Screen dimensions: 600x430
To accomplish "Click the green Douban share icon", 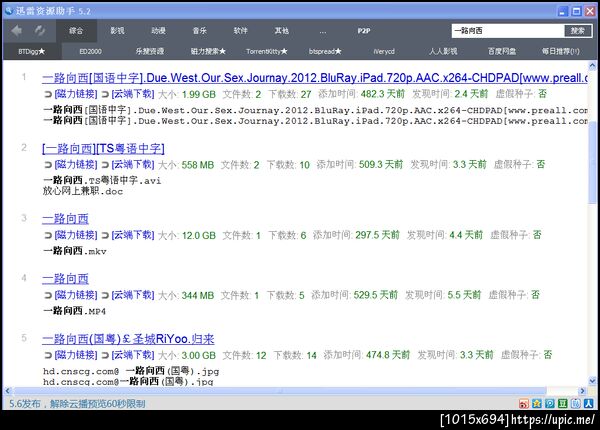I will (562, 403).
